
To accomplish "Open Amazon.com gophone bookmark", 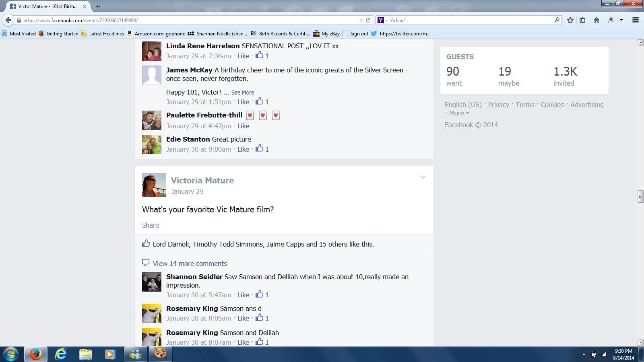I will click(x=156, y=33).
